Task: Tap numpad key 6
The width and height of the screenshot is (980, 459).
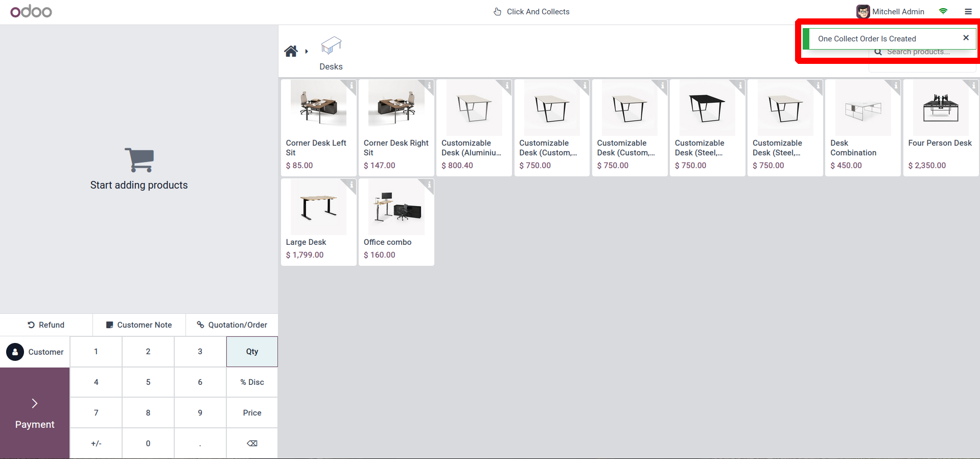Action: point(200,382)
